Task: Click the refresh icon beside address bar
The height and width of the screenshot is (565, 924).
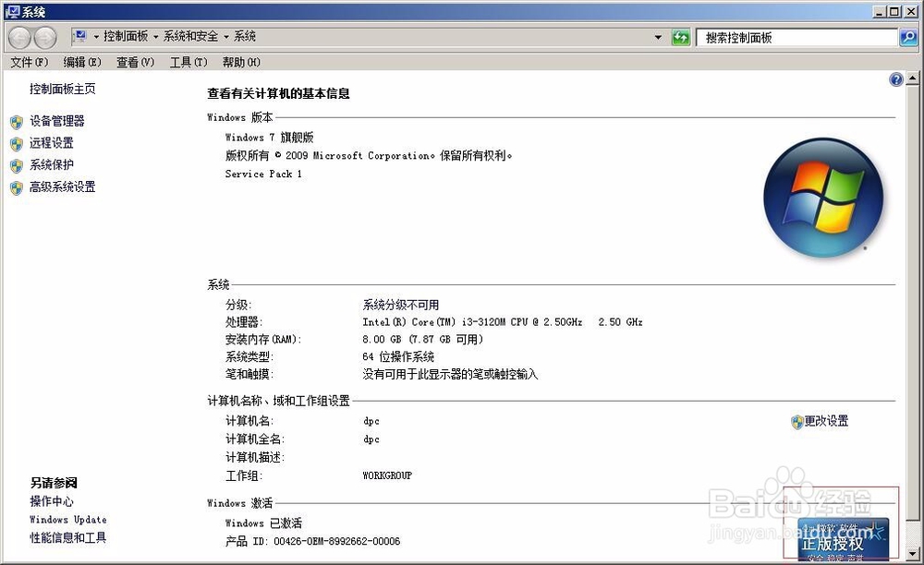Action: (x=681, y=38)
